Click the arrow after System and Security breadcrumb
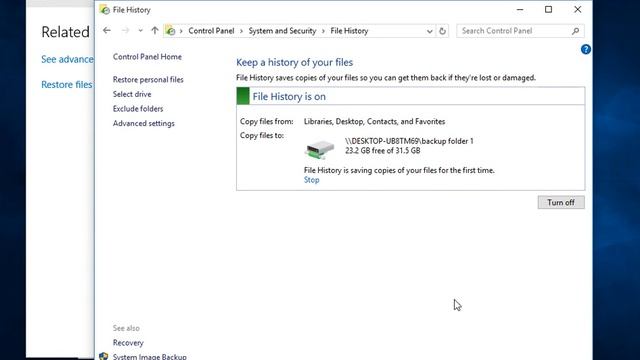The width and height of the screenshot is (640, 360). (323, 31)
